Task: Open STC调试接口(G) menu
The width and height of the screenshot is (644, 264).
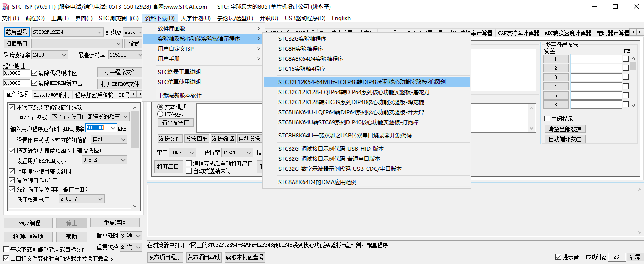Action: (119, 18)
